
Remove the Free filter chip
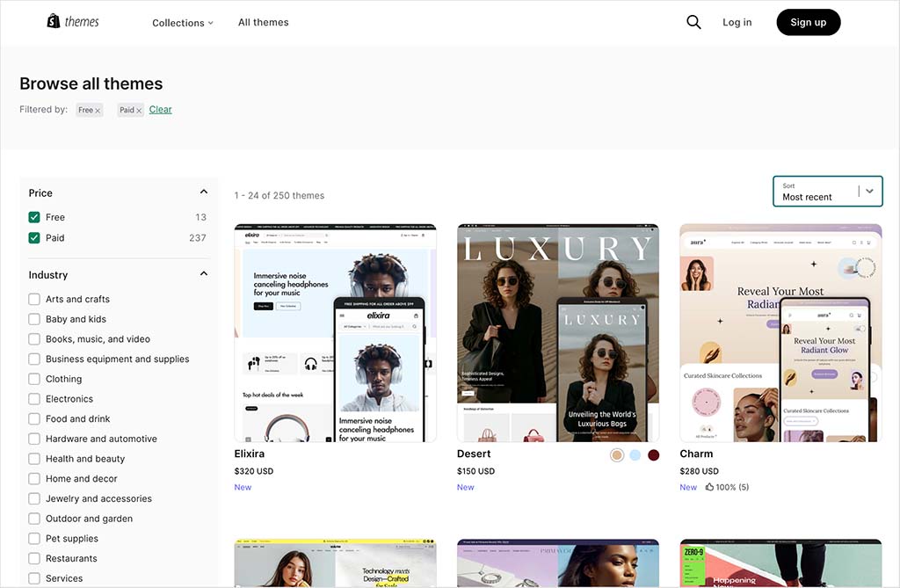(x=98, y=110)
